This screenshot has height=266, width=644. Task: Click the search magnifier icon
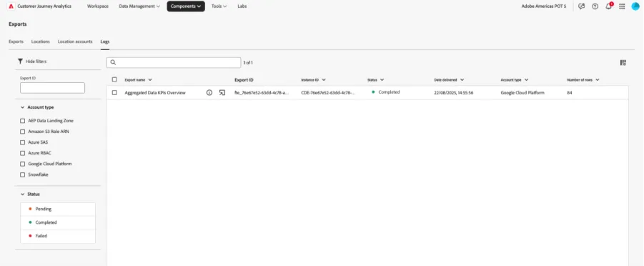coord(114,62)
